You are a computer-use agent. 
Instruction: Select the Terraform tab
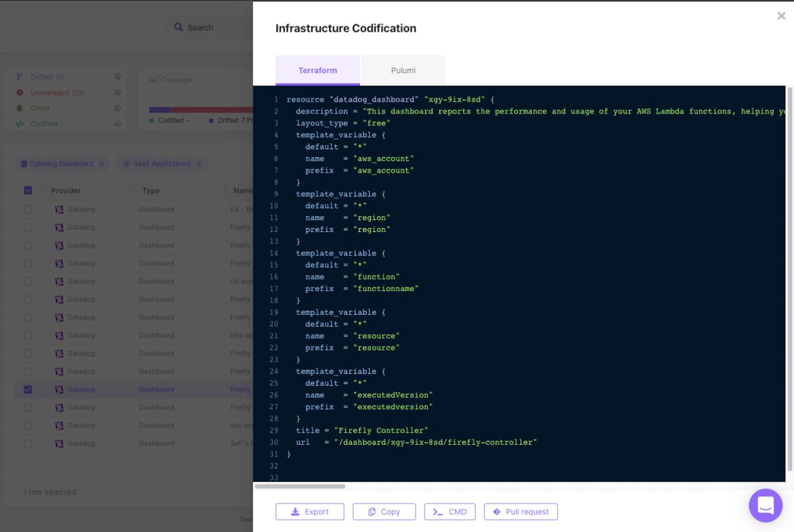(318, 70)
